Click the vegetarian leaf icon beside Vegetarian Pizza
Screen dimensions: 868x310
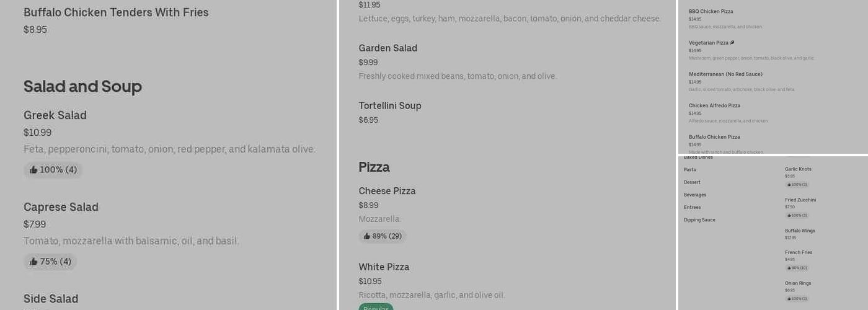pyautogui.click(x=732, y=43)
